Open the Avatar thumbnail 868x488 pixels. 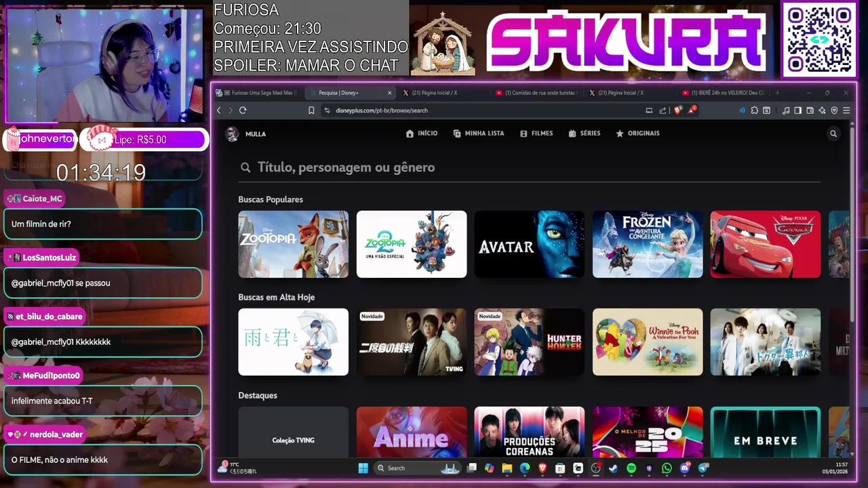(x=530, y=244)
